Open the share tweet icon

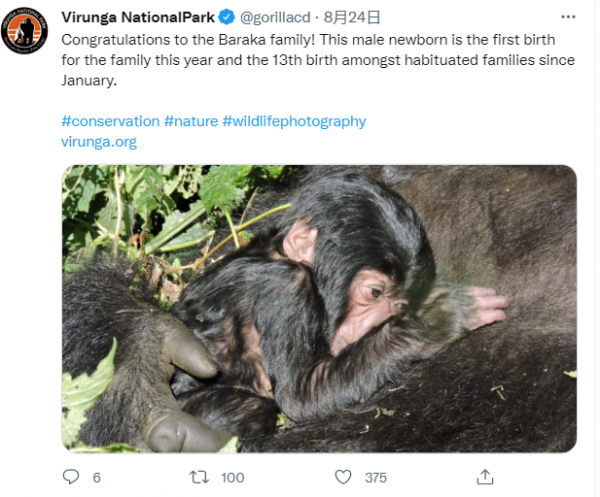coord(486,477)
